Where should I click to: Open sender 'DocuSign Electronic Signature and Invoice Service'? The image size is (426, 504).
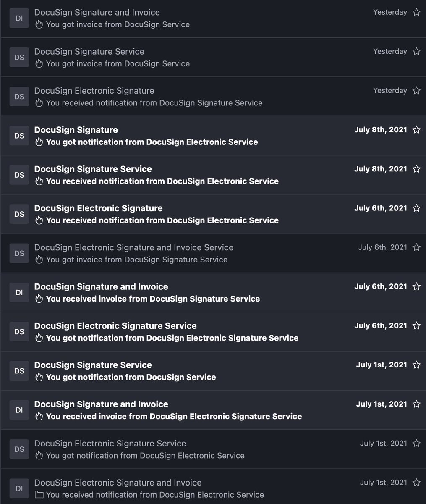click(x=134, y=247)
